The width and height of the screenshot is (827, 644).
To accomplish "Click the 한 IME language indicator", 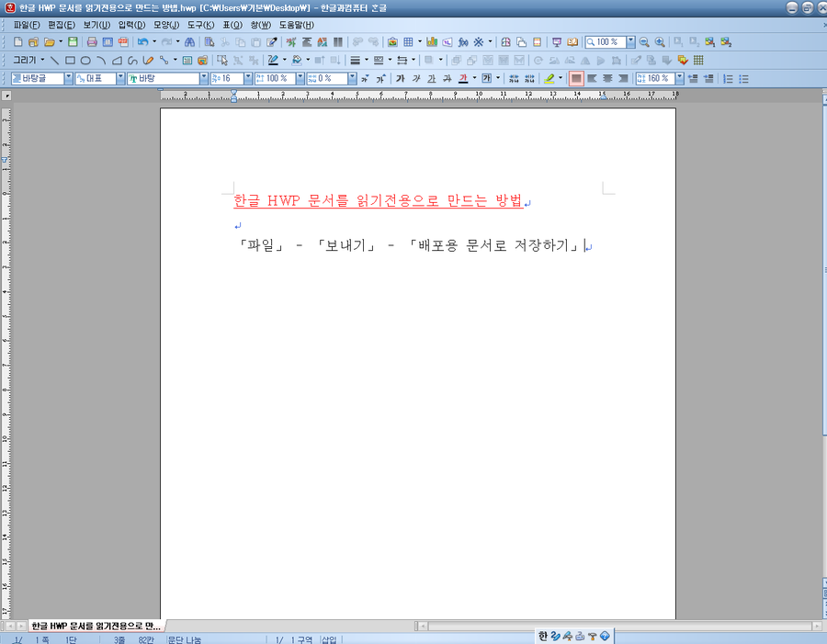I will pyautogui.click(x=543, y=636).
